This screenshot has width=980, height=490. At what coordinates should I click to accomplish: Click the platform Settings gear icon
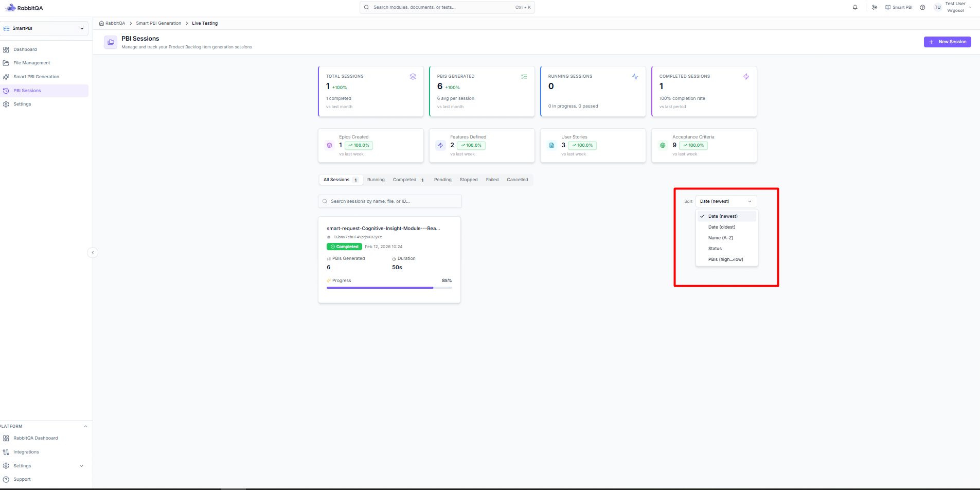pos(6,466)
